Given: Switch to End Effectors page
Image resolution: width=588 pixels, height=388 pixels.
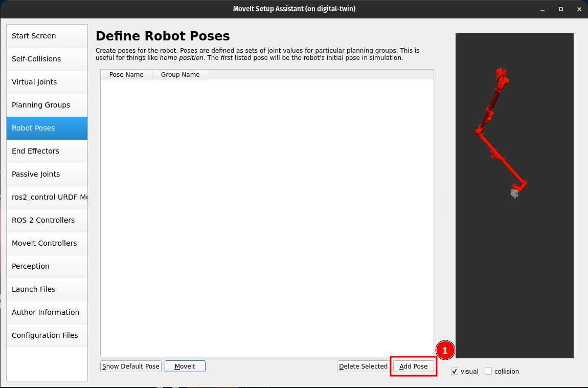Looking at the screenshot, I should click(x=47, y=151).
